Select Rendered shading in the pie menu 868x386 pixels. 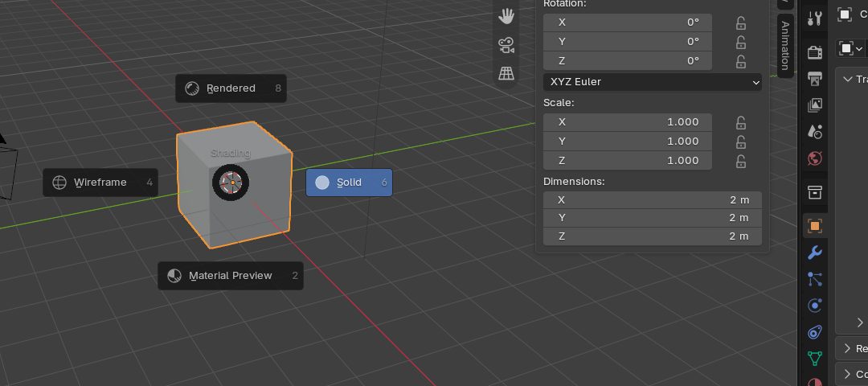231,88
